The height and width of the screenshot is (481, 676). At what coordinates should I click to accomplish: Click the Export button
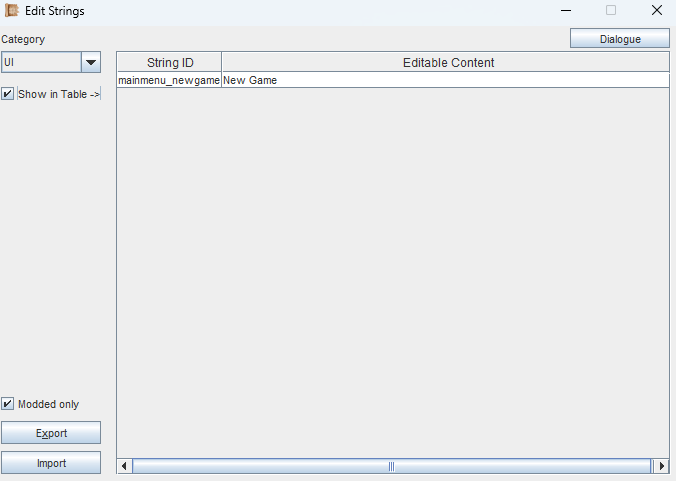(x=51, y=433)
